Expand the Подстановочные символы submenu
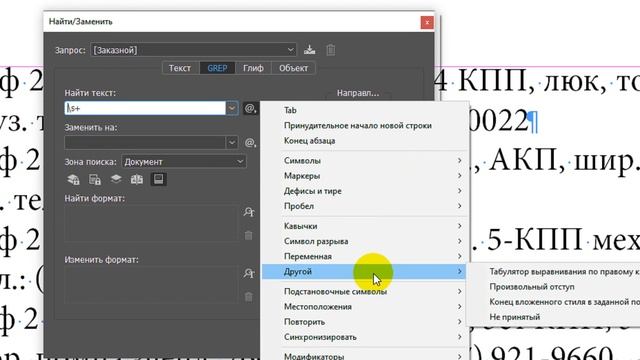640x360 pixels. 365,291
